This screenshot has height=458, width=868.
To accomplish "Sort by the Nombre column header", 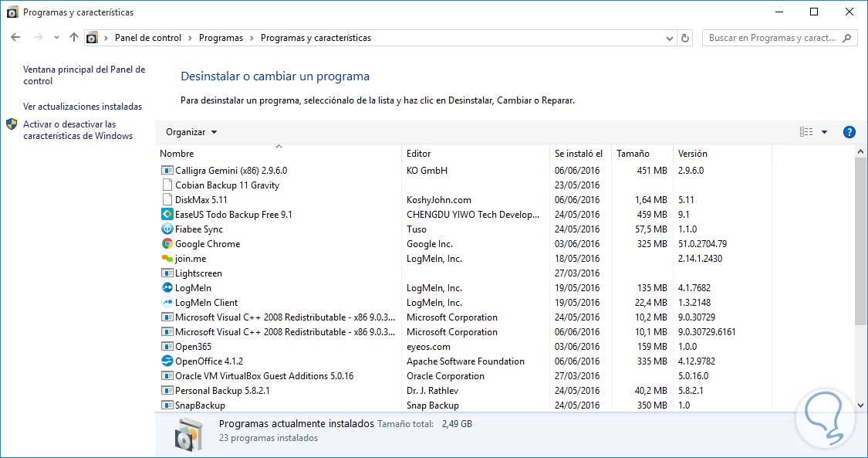I will point(279,154).
